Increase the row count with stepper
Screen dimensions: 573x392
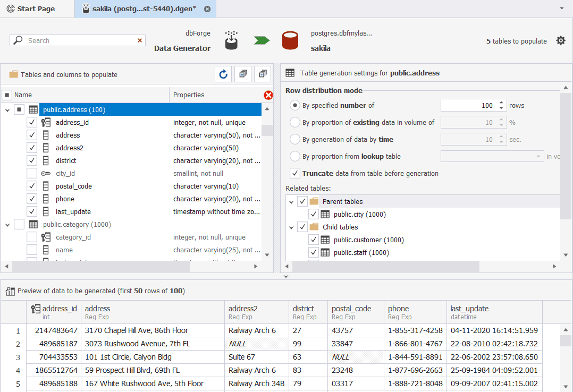[501, 103]
